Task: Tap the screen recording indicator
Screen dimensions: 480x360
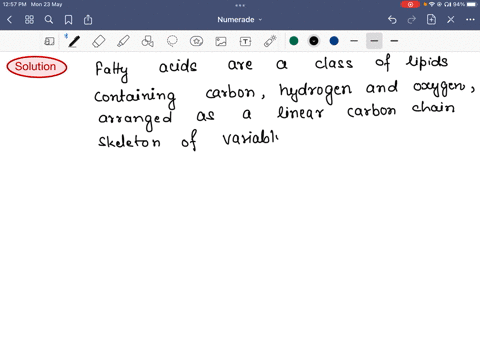Action: 410,4
